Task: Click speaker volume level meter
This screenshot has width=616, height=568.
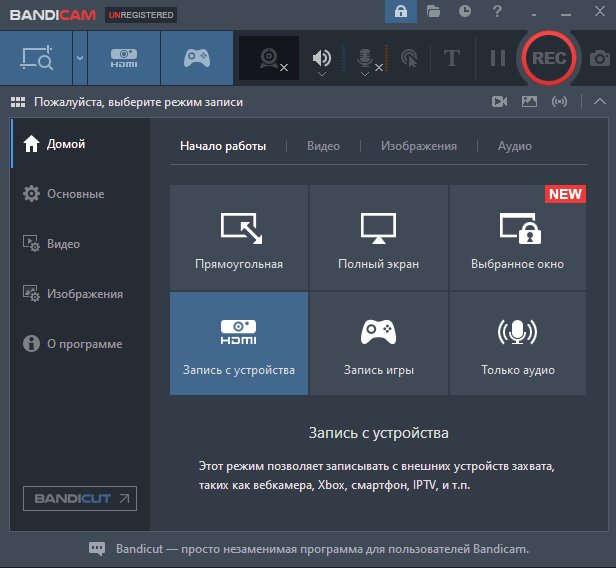Action: pos(343,58)
